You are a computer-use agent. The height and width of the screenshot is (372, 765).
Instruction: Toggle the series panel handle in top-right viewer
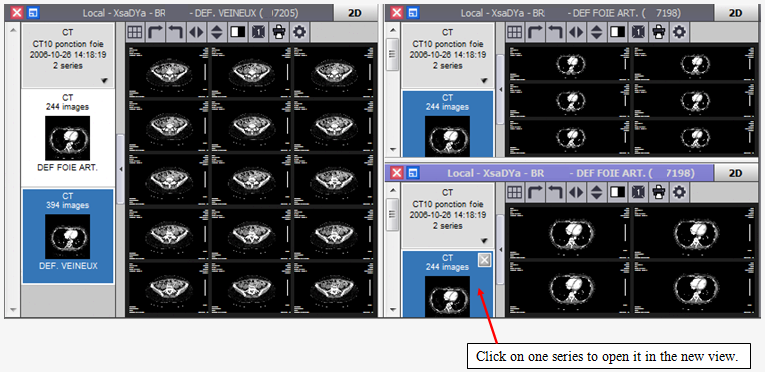pyautogui.click(x=500, y=89)
